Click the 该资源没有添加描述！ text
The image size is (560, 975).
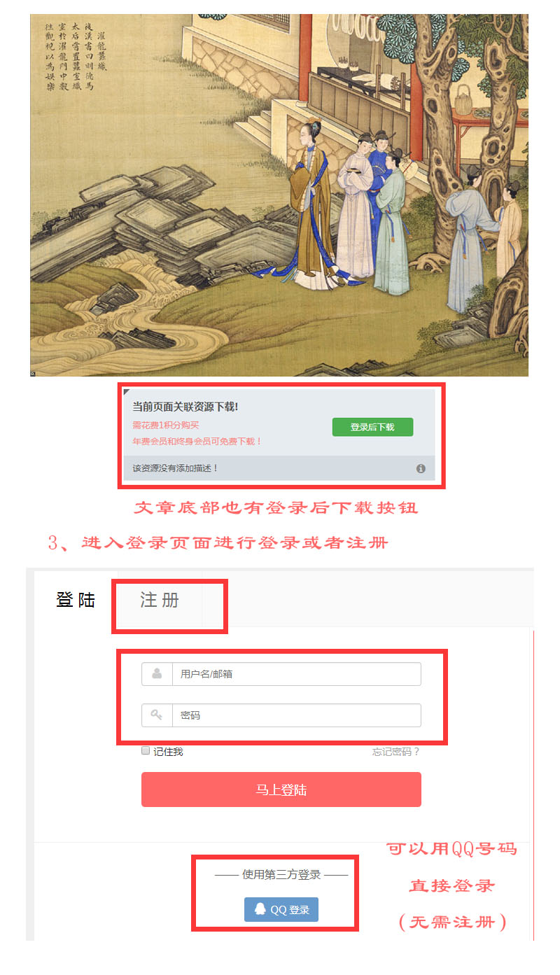(x=176, y=468)
